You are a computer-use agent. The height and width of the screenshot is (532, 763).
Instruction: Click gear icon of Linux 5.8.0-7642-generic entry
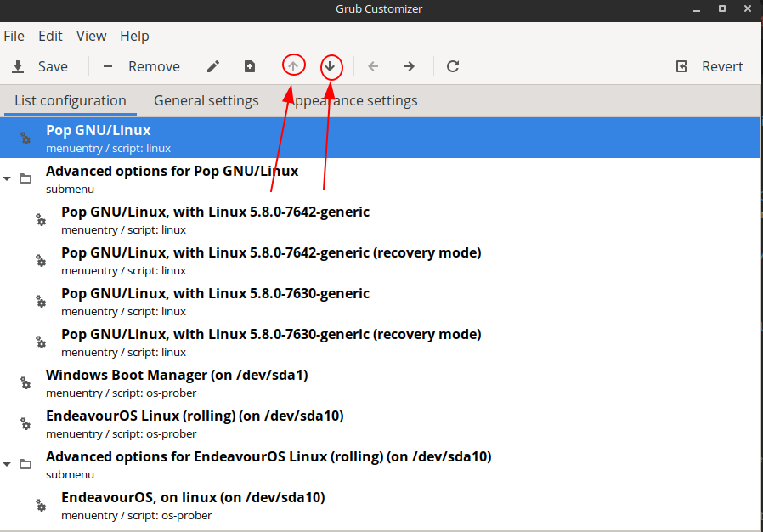(41, 220)
